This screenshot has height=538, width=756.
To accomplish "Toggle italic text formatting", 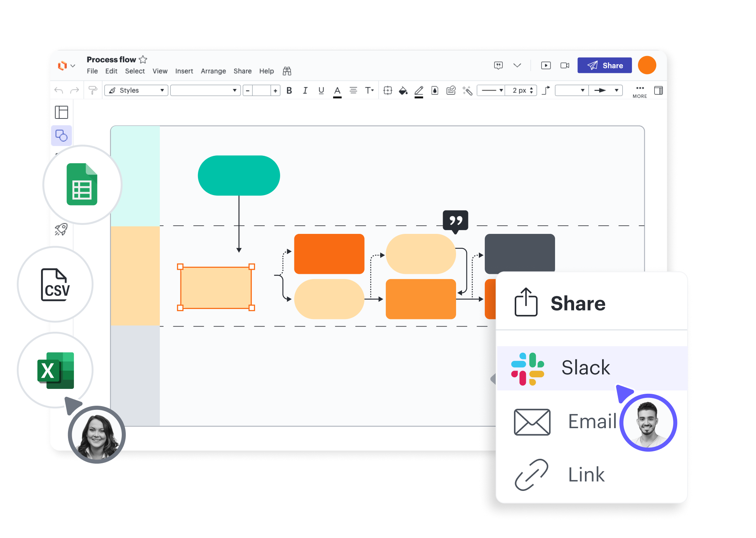I will point(305,90).
